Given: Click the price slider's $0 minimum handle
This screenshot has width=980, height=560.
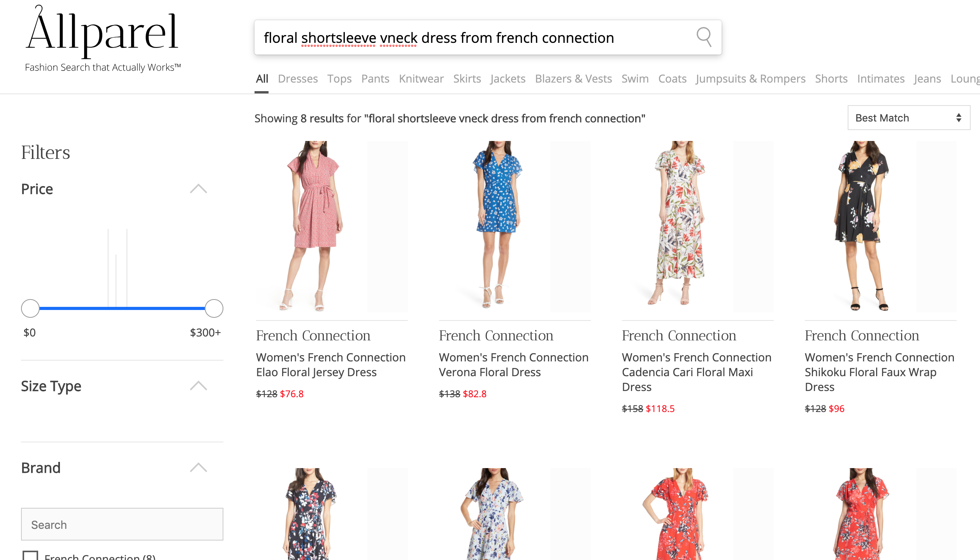Looking at the screenshot, I should point(30,308).
